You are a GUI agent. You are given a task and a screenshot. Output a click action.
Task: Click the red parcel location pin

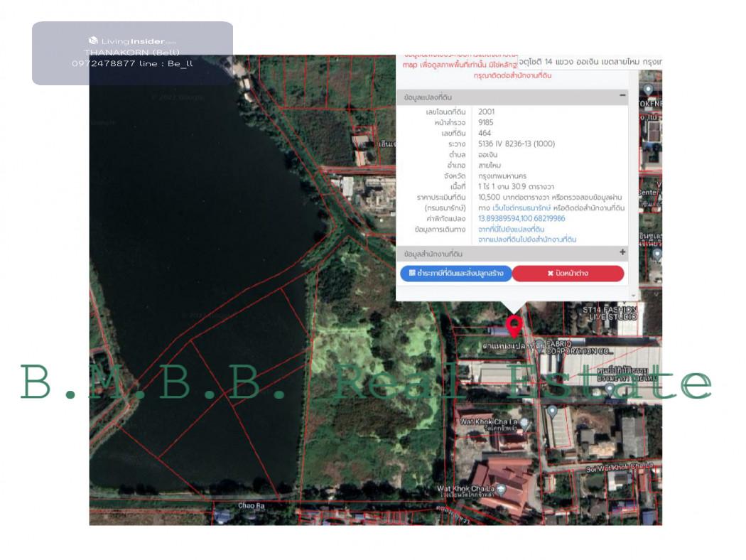514,326
